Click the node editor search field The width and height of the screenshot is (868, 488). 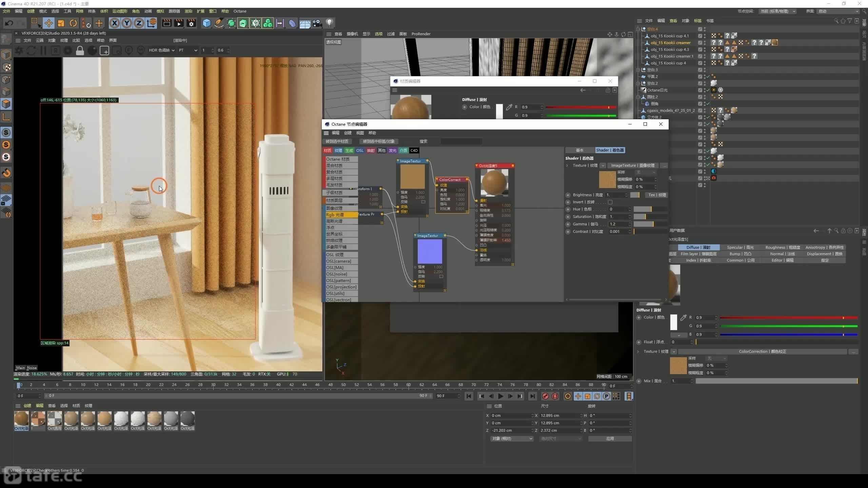tap(461, 141)
